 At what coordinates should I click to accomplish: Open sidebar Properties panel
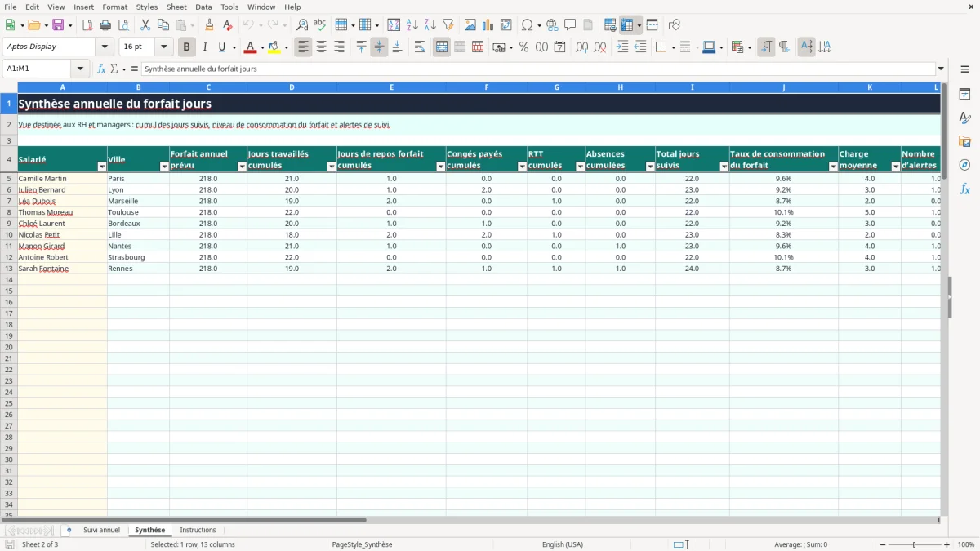pos(964,95)
